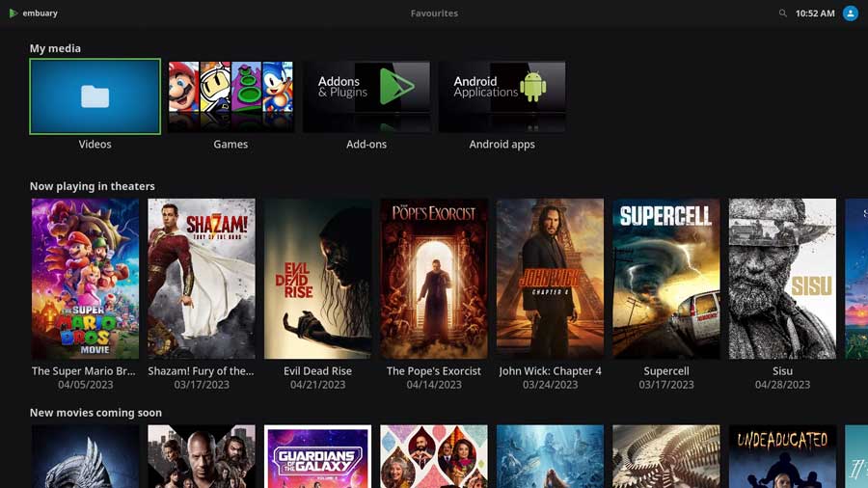868x488 pixels.
Task: Open the colorful diamond-pattern coming-soon poster
Action: coord(434,456)
